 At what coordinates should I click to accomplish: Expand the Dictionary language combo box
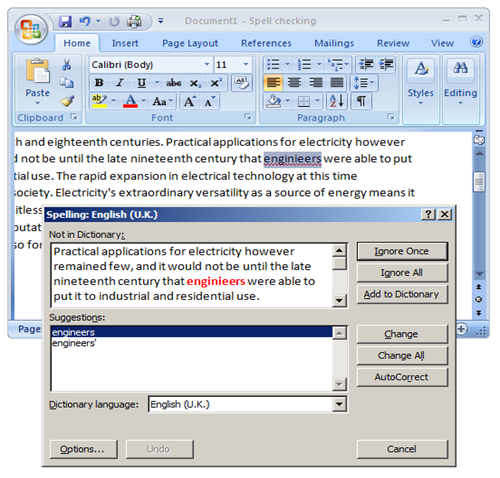[339, 404]
